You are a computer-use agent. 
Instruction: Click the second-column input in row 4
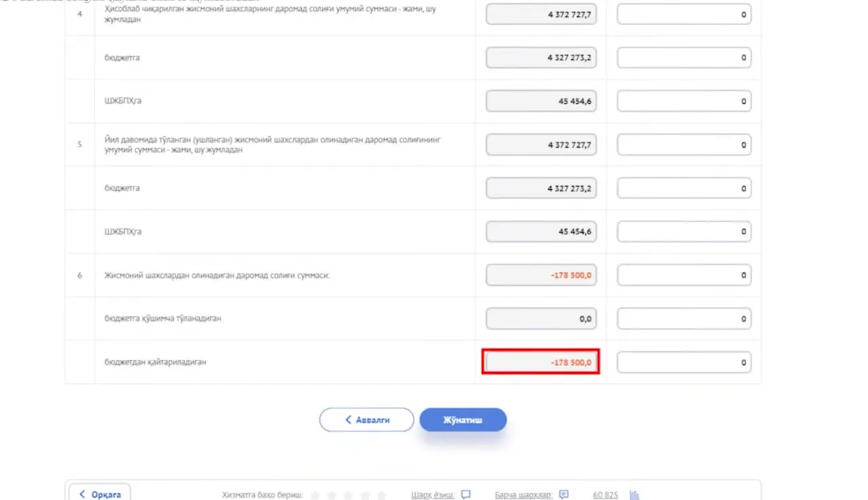click(684, 14)
